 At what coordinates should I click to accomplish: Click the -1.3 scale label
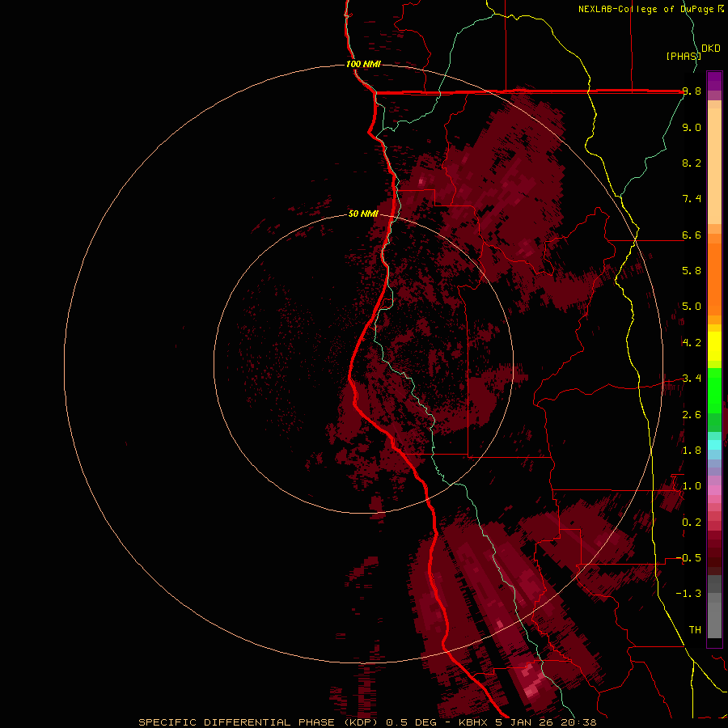pos(688,594)
